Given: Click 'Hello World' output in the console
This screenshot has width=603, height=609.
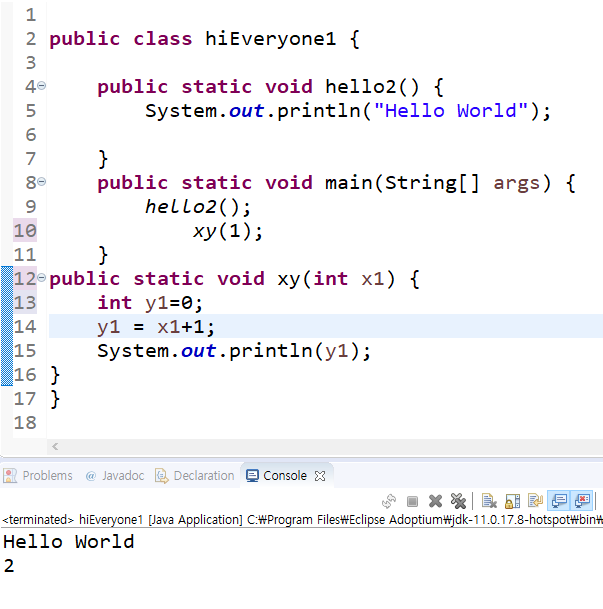Looking at the screenshot, I should tap(69, 542).
